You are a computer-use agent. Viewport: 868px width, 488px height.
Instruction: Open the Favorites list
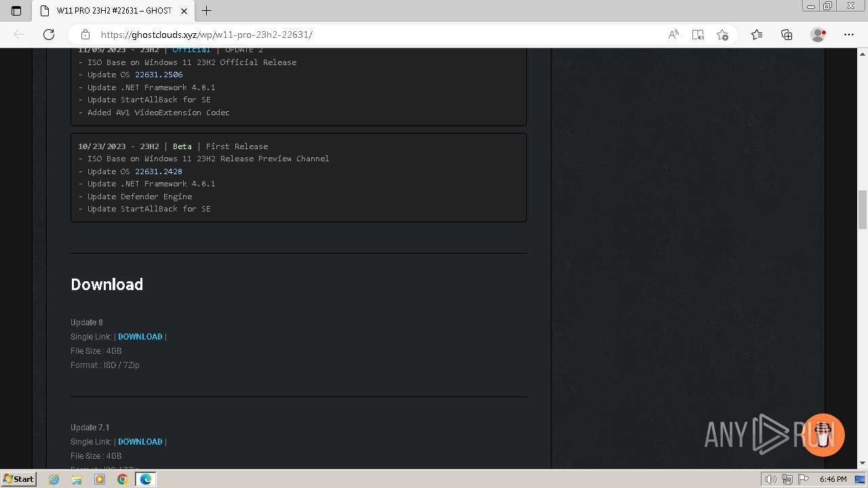tap(757, 35)
